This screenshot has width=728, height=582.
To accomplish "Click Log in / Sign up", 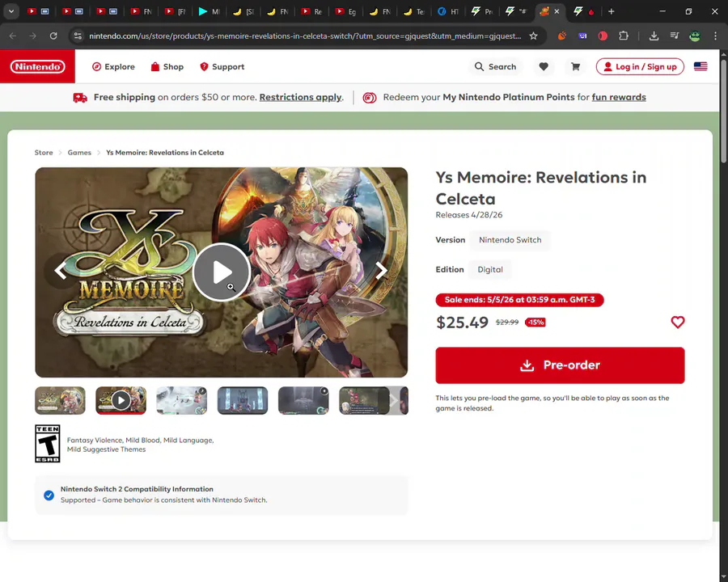I will point(640,67).
